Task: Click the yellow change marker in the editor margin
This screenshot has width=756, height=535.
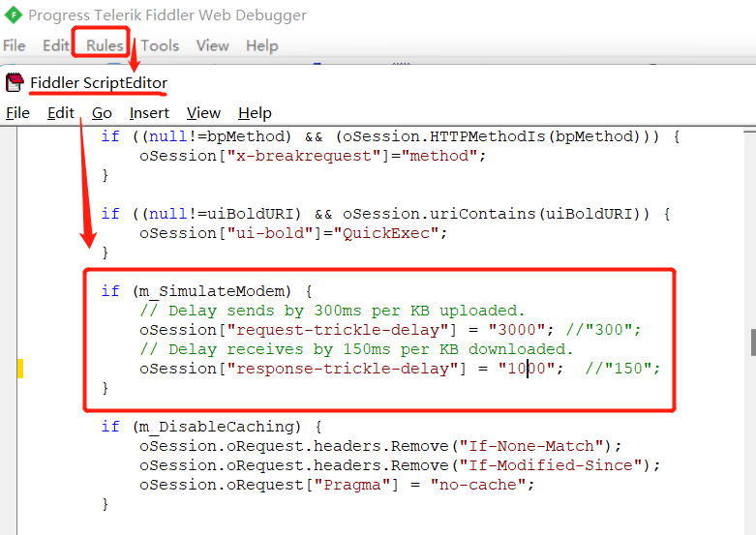Action: (x=19, y=369)
